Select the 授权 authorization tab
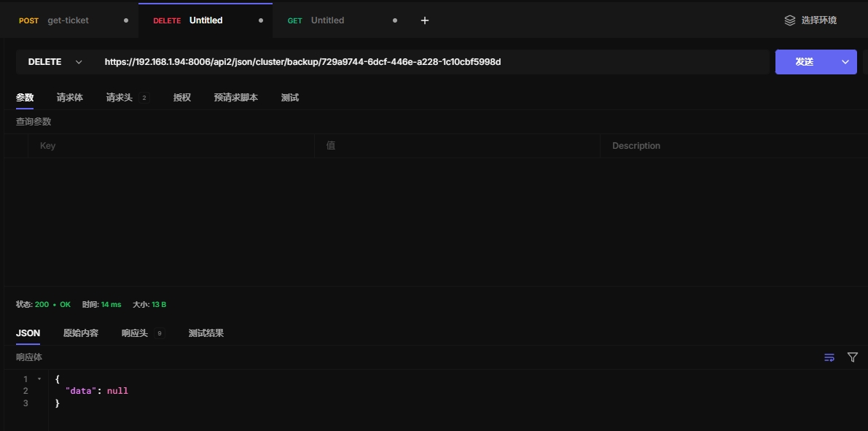 pos(182,98)
